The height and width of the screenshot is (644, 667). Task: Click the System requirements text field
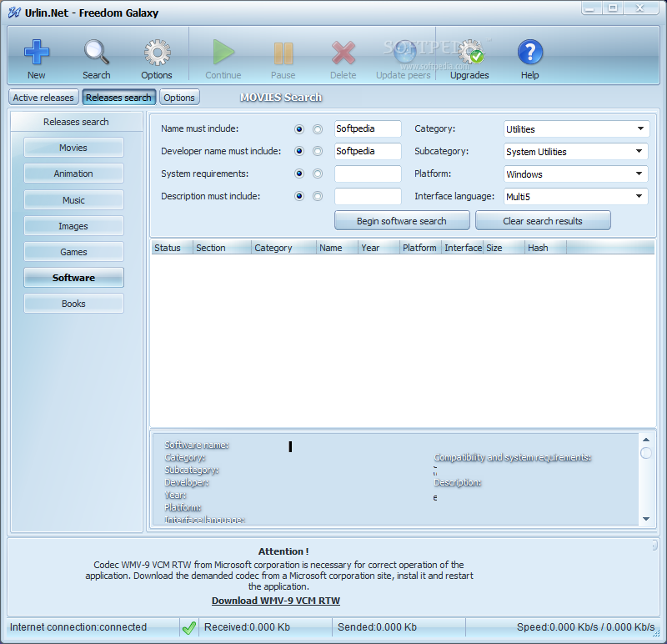368,174
